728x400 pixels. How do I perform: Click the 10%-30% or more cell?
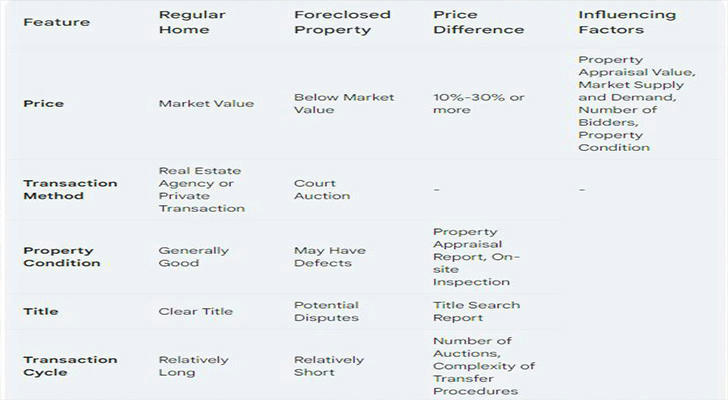pos(479,103)
